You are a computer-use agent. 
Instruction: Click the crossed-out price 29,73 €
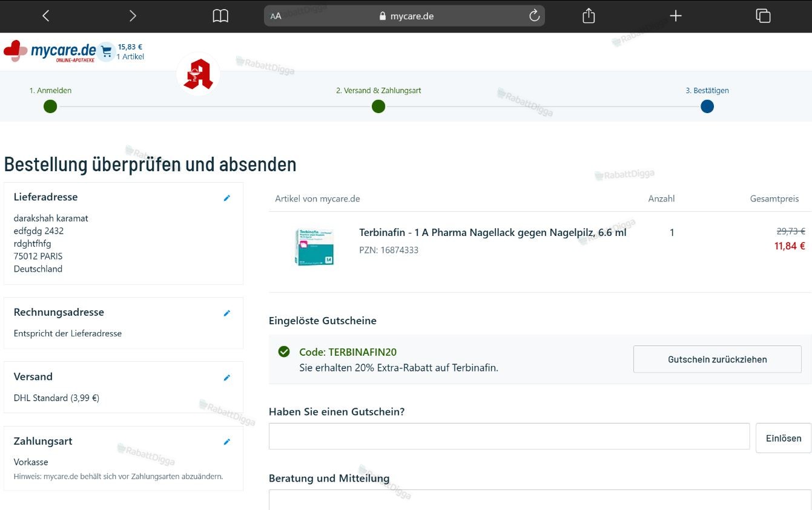coord(791,231)
